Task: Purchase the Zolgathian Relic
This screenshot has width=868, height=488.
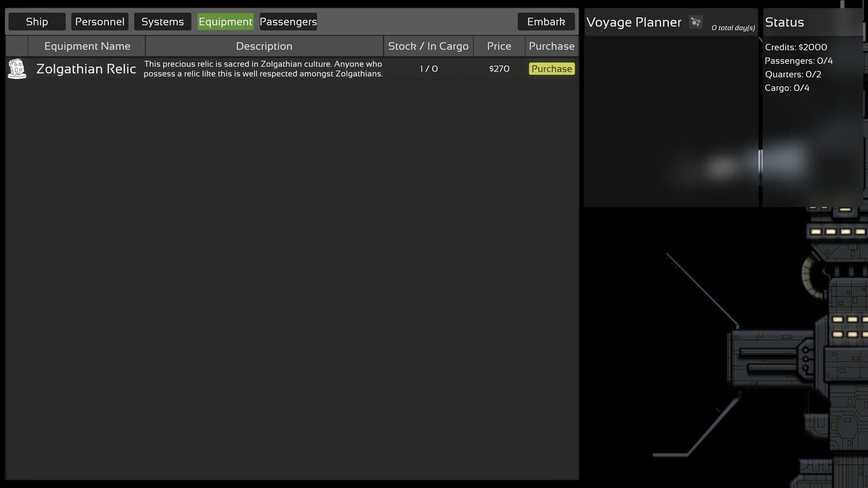Action: [552, 69]
